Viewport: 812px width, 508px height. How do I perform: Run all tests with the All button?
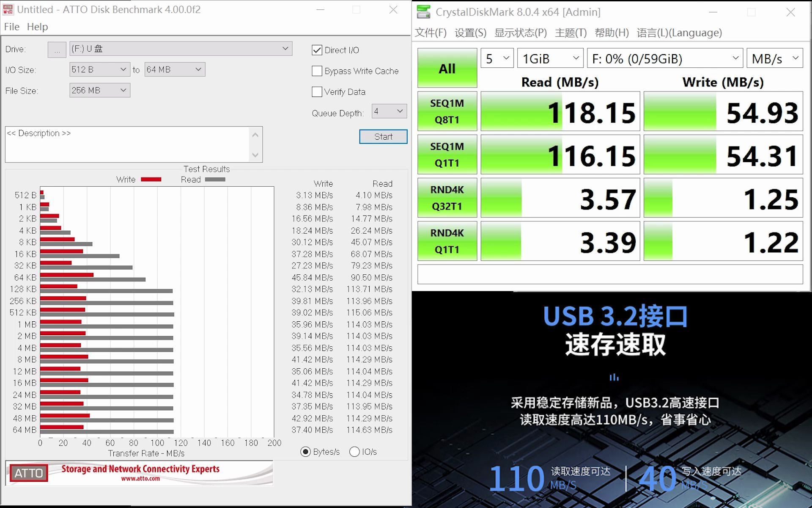(447, 68)
